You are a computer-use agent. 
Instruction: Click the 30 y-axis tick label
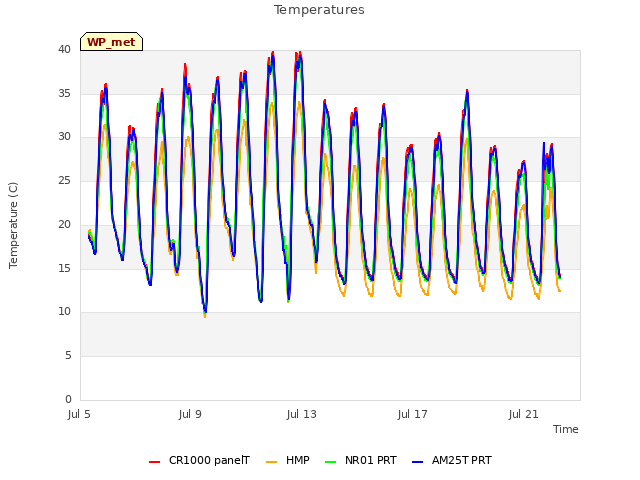tap(64, 137)
